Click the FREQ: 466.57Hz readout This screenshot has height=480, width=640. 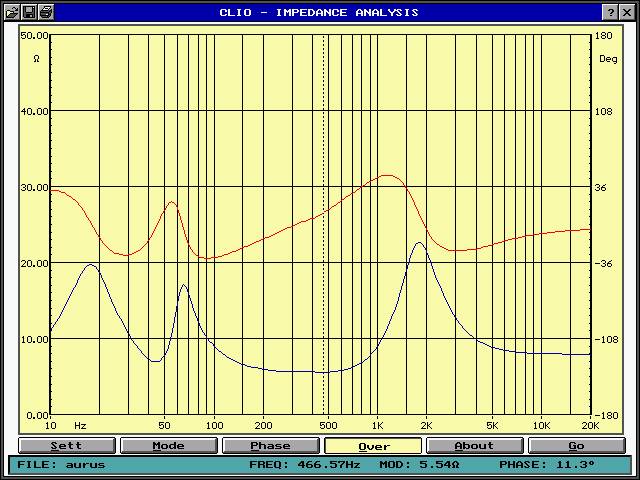(304, 464)
